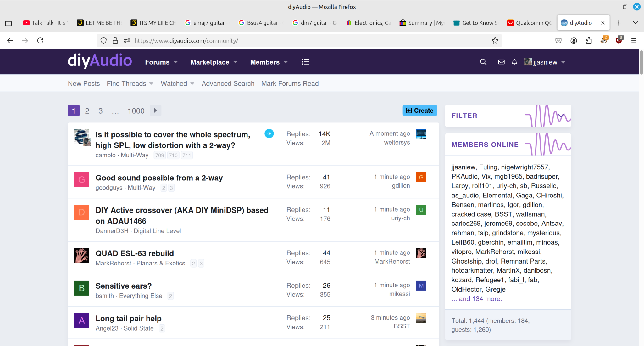Open the Pocket save icon
The width and height of the screenshot is (644, 346).
558,41
